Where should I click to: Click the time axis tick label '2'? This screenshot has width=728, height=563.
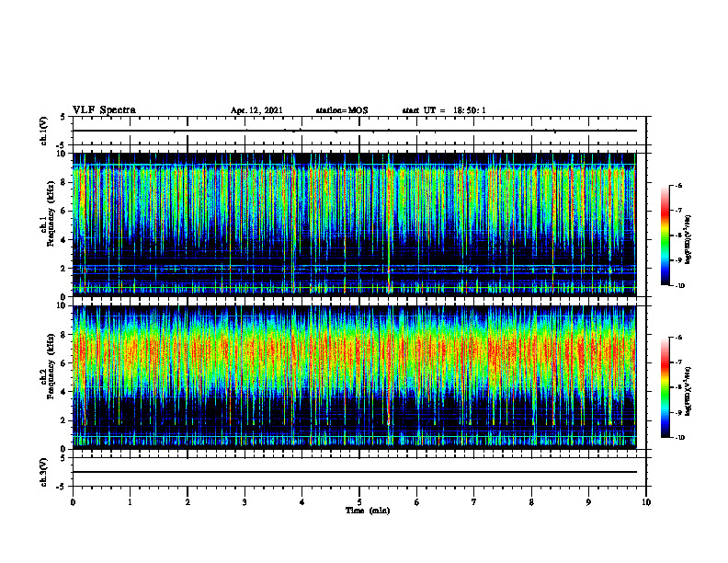(188, 502)
